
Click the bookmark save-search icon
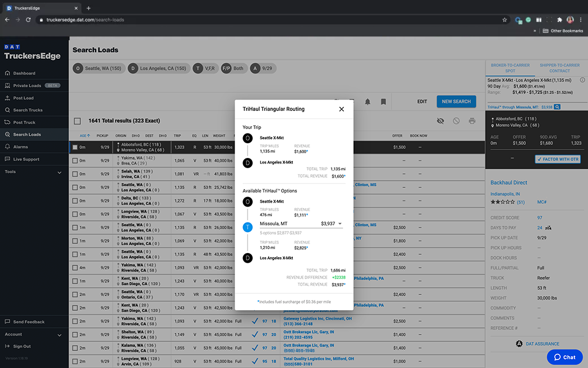pos(383,102)
